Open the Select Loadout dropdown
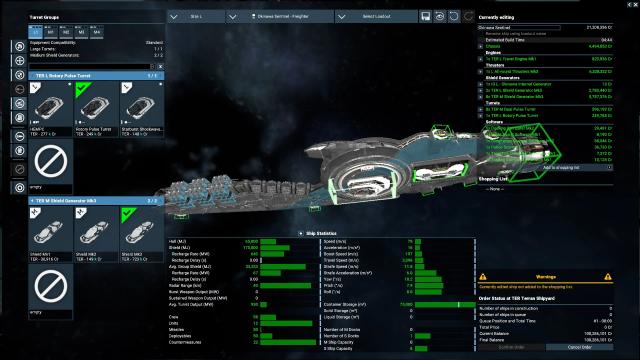This screenshot has width=640, height=360. 376,17
